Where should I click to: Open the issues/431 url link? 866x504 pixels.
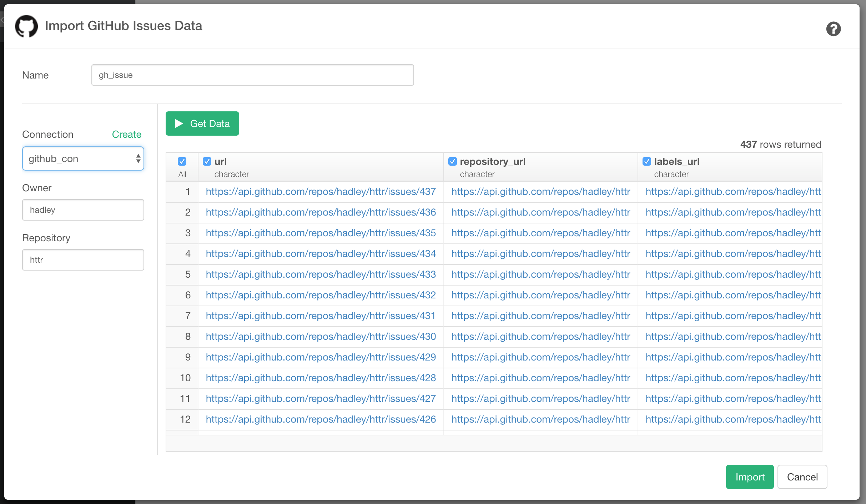321,316
